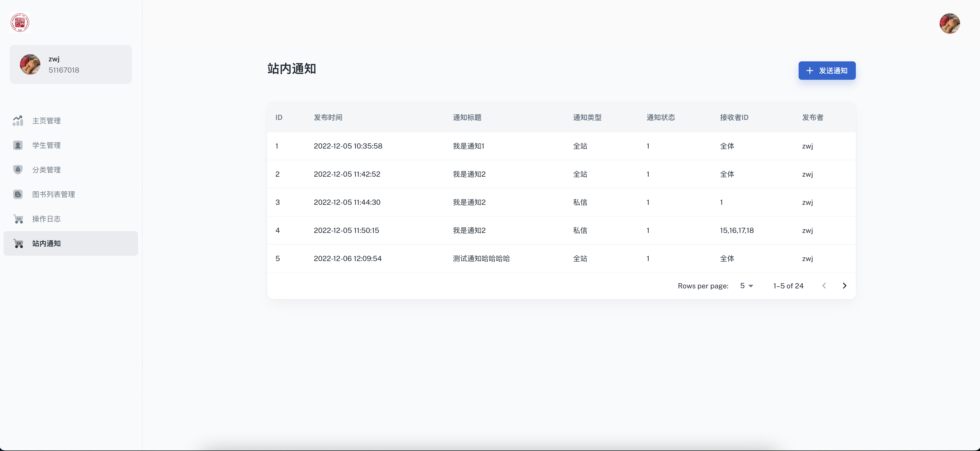Click the cart icon beside 操作日志

(x=18, y=219)
